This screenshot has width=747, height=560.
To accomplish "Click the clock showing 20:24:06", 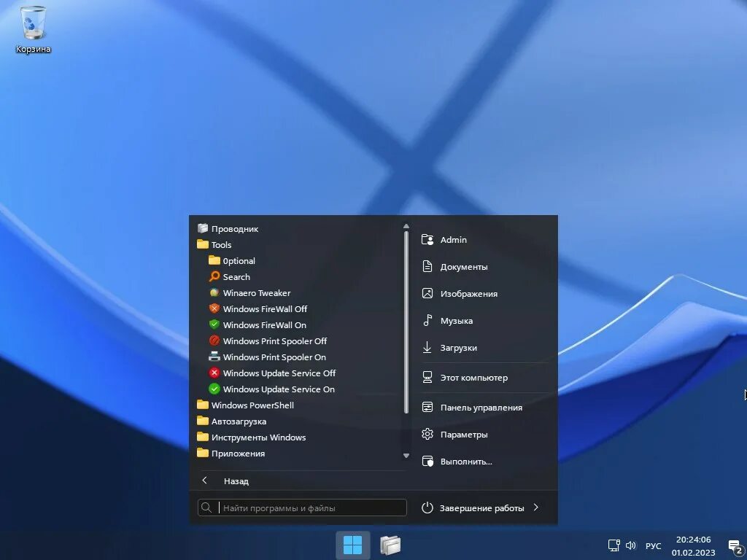I will [693, 540].
